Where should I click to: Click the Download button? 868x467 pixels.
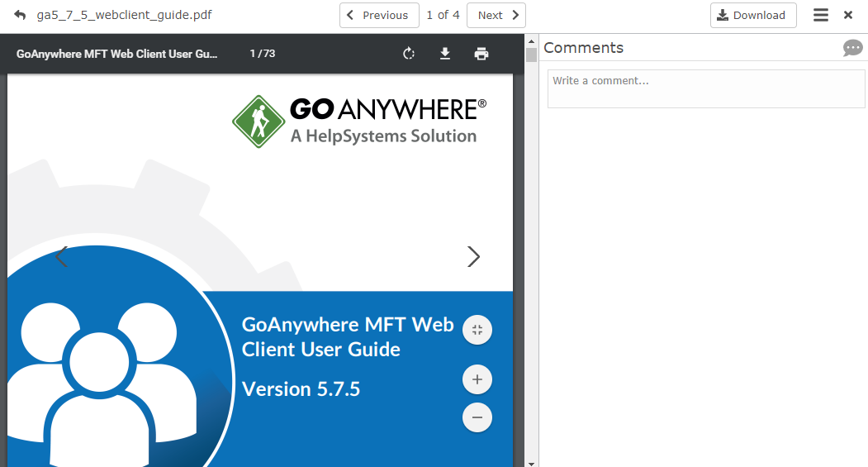(753, 15)
